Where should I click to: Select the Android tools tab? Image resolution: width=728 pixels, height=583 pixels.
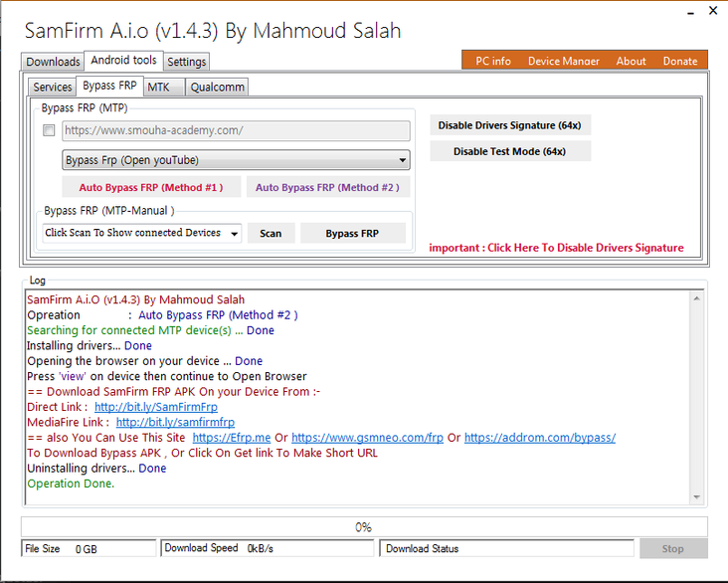123,60
